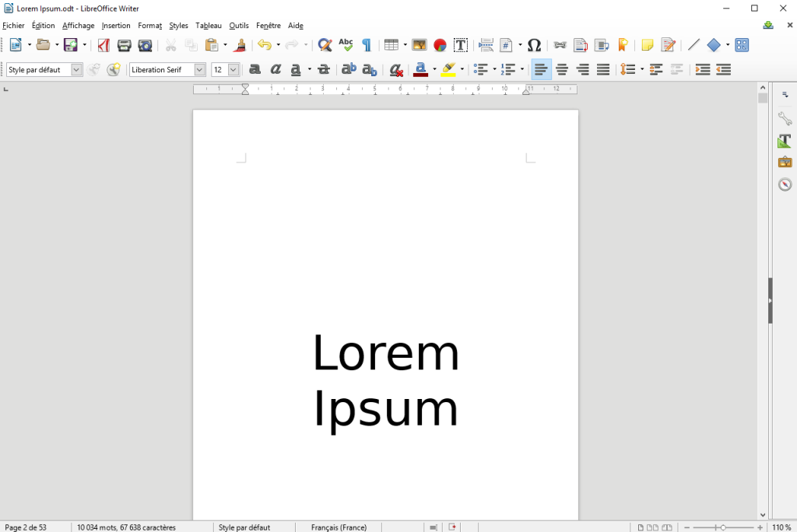Open sidebar Navigator compass

coord(785,184)
